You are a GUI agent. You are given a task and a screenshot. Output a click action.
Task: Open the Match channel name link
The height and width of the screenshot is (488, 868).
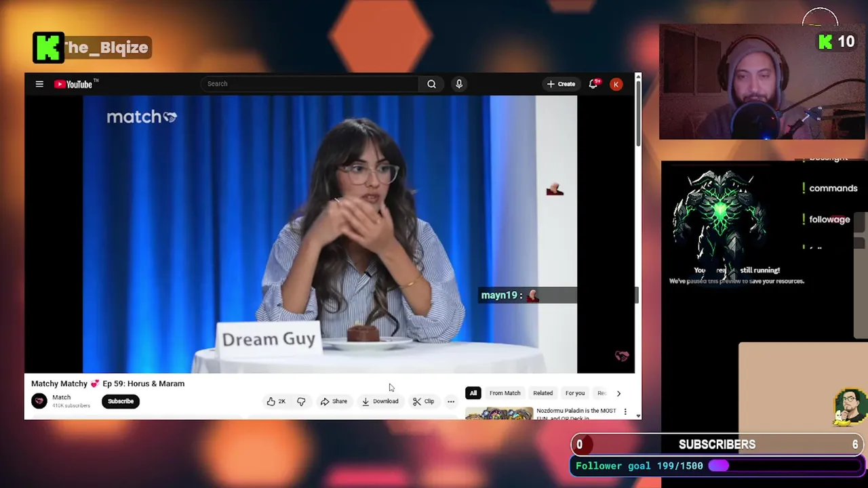tap(62, 397)
